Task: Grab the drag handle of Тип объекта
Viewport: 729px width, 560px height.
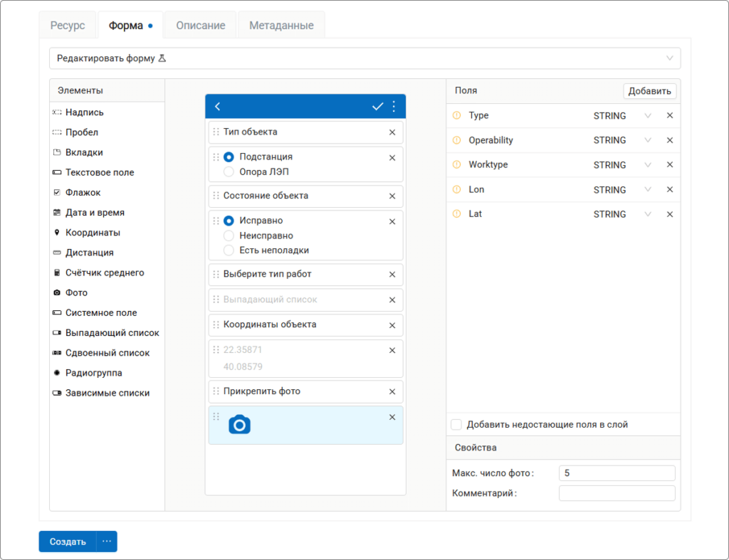Action: point(216,132)
